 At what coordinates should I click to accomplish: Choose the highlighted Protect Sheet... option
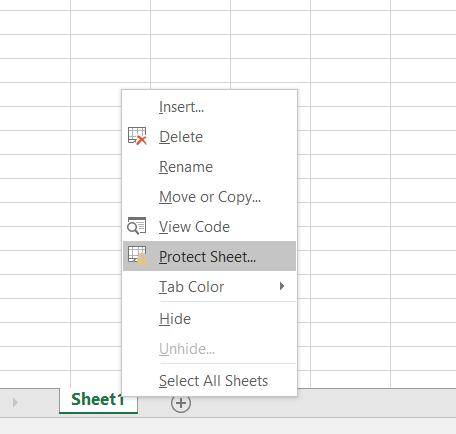point(209,256)
